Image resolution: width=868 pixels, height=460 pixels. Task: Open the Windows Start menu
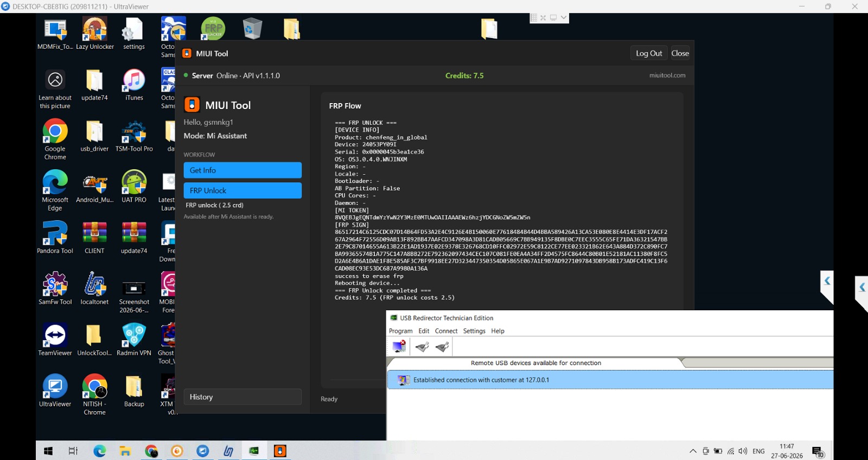[48, 451]
